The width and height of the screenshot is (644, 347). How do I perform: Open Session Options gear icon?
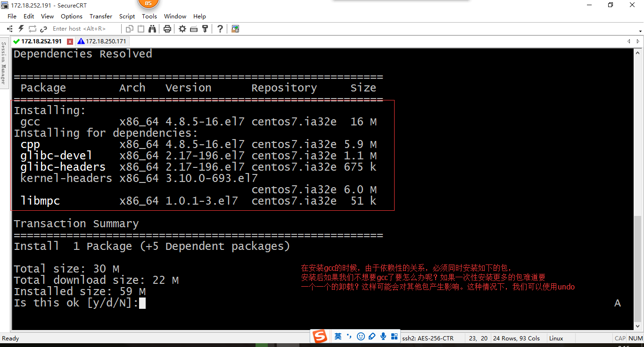pyautogui.click(x=182, y=29)
